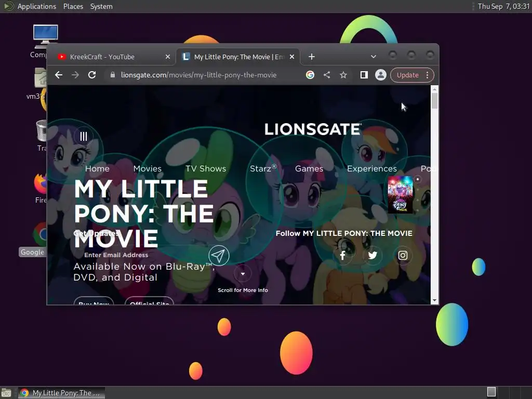Switch to the KreekCraft - YouTube tab
This screenshot has height=399, width=532.
[x=111, y=57]
